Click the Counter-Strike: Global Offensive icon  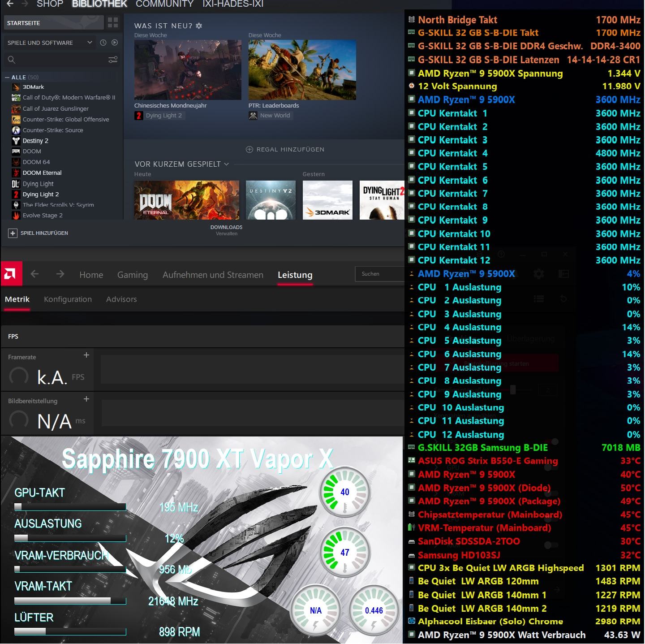click(x=16, y=119)
